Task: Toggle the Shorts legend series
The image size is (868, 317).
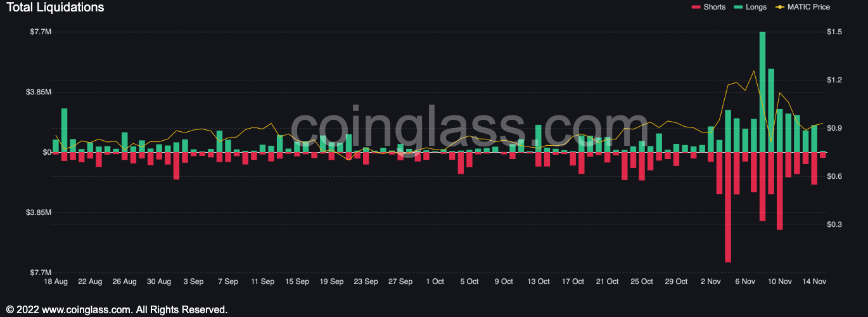Action: 708,7
